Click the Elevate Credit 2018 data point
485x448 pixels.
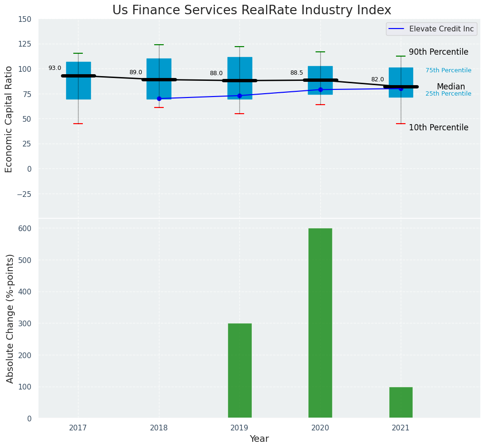(x=159, y=98)
